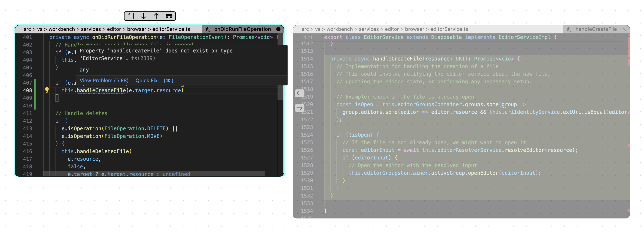Click onDidRunFileOperation method name on line 401
This screenshot has width=644, height=236.
click(124, 37)
